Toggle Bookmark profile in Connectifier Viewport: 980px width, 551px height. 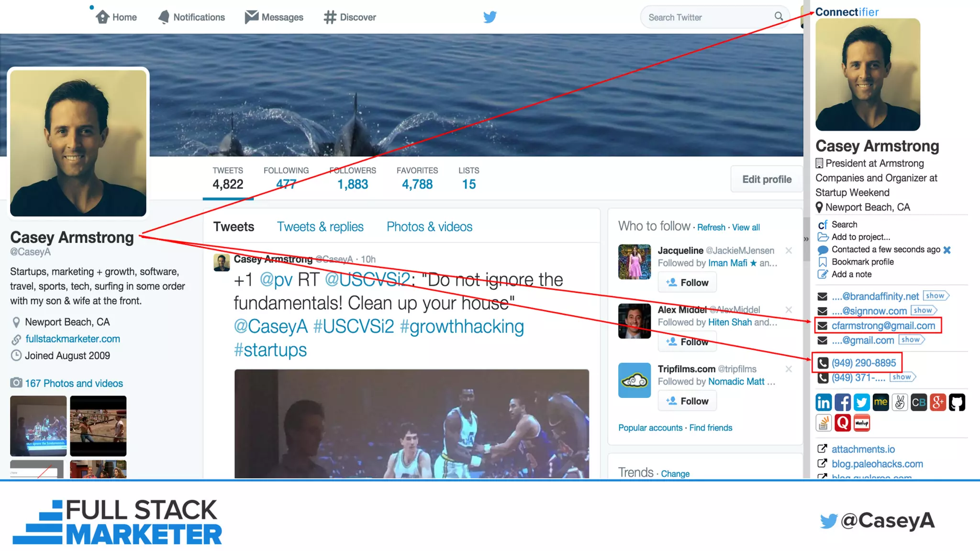tap(862, 262)
